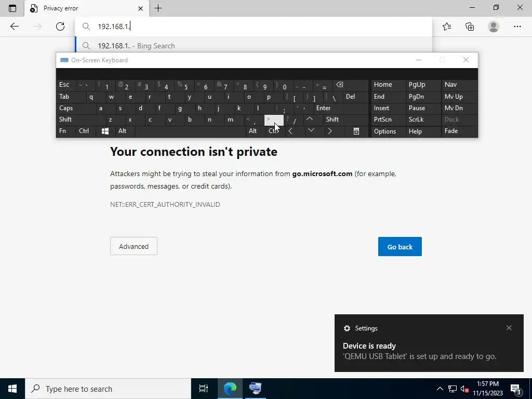Open the Device is ready Settings notification
The image size is (532, 399).
pos(429,343)
